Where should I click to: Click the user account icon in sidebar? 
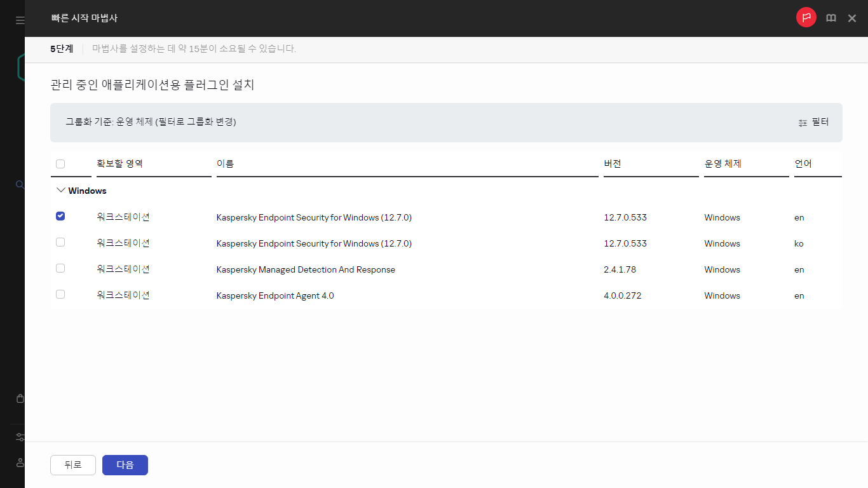pyautogui.click(x=20, y=462)
